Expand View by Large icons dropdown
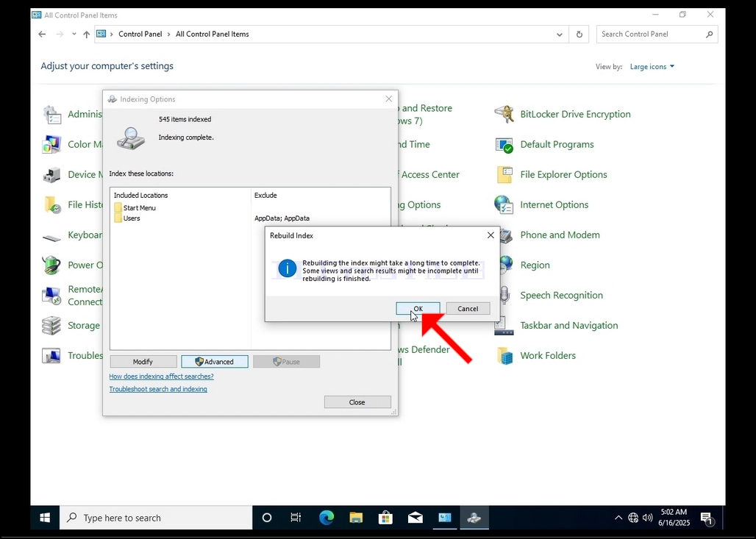The height and width of the screenshot is (539, 756). point(652,66)
